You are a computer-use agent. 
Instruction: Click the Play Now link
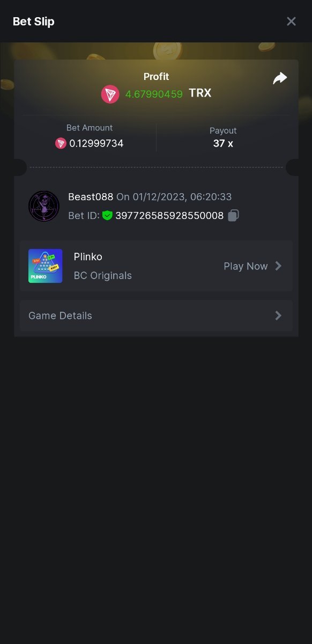[246, 266]
